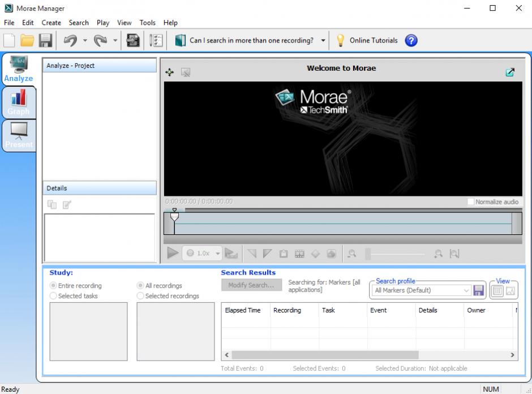
Task: Select the All recordings radio button
Action: click(x=140, y=285)
